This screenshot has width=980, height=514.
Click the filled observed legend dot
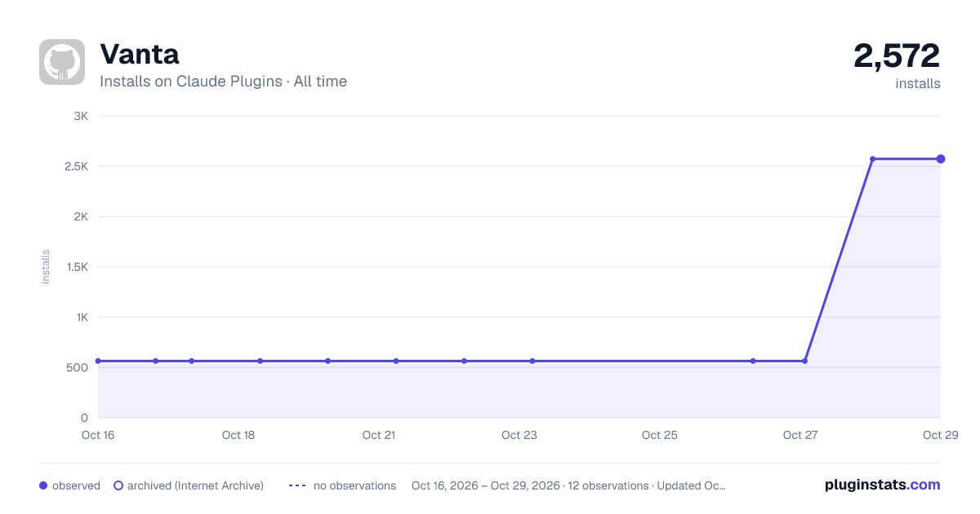click(43, 485)
